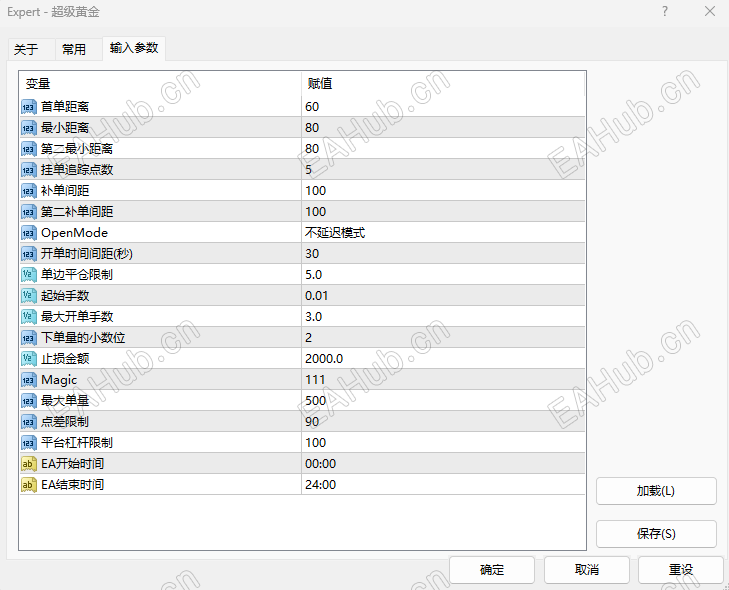Click the Magic variable name
This screenshot has height=590, width=729.
click(x=59, y=380)
